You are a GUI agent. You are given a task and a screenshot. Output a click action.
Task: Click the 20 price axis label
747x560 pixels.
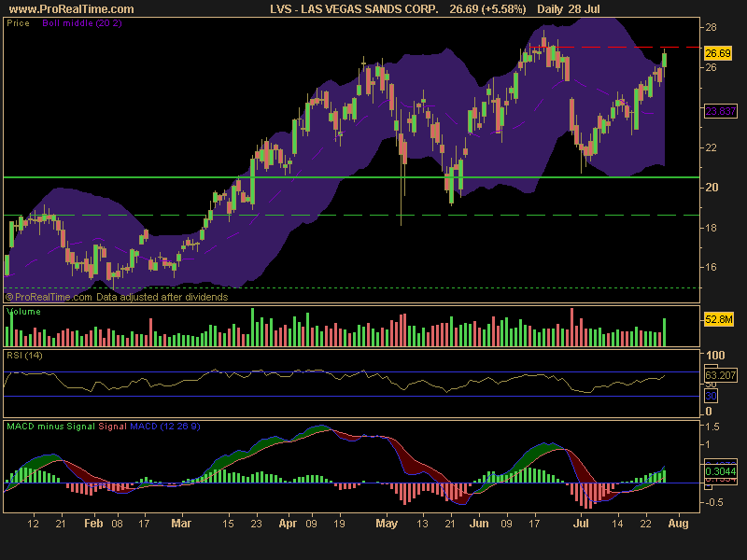tap(712, 188)
